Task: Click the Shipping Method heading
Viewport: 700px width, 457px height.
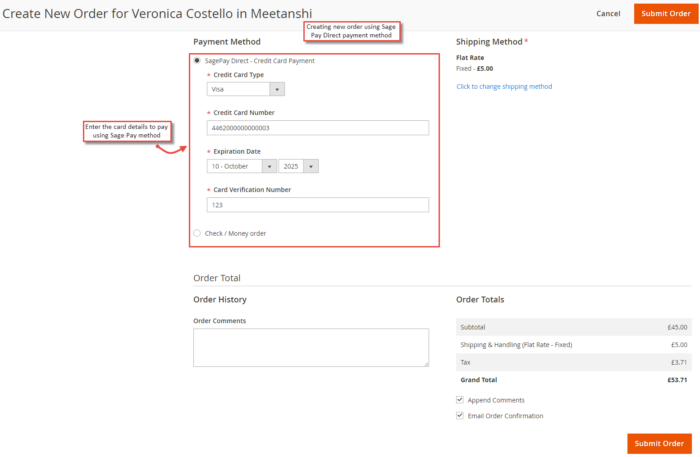Action: pyautogui.click(x=489, y=42)
